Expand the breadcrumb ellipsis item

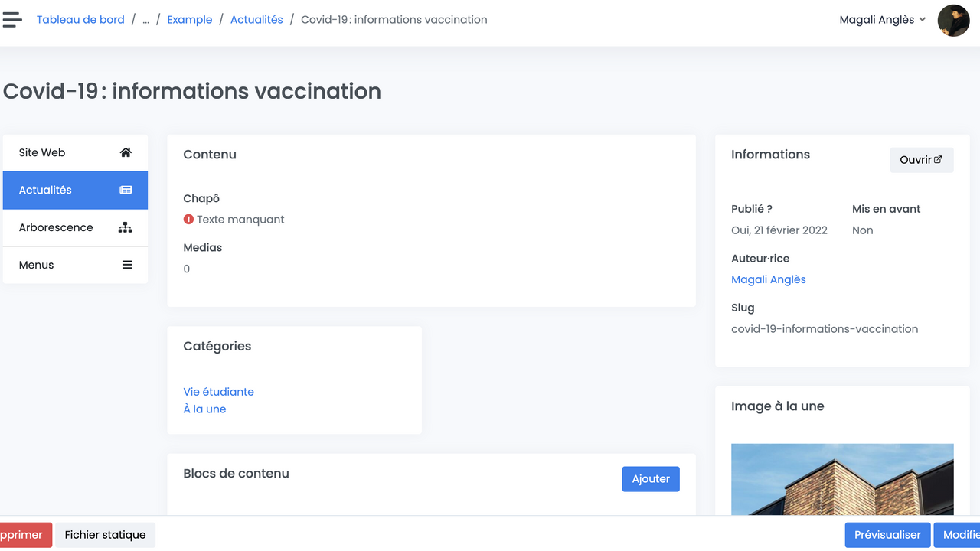145,20
